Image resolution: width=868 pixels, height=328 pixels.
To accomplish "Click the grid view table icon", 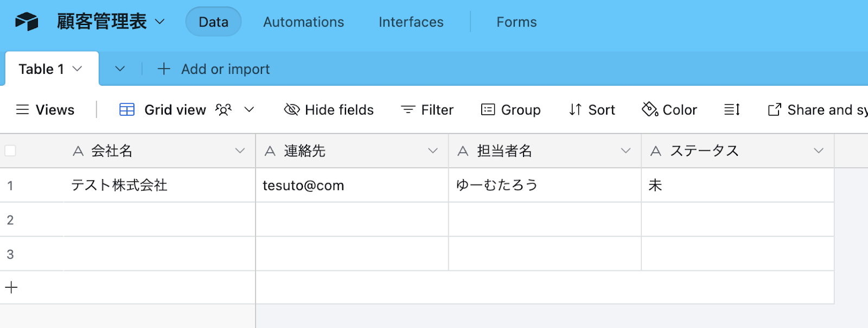I will pos(127,110).
